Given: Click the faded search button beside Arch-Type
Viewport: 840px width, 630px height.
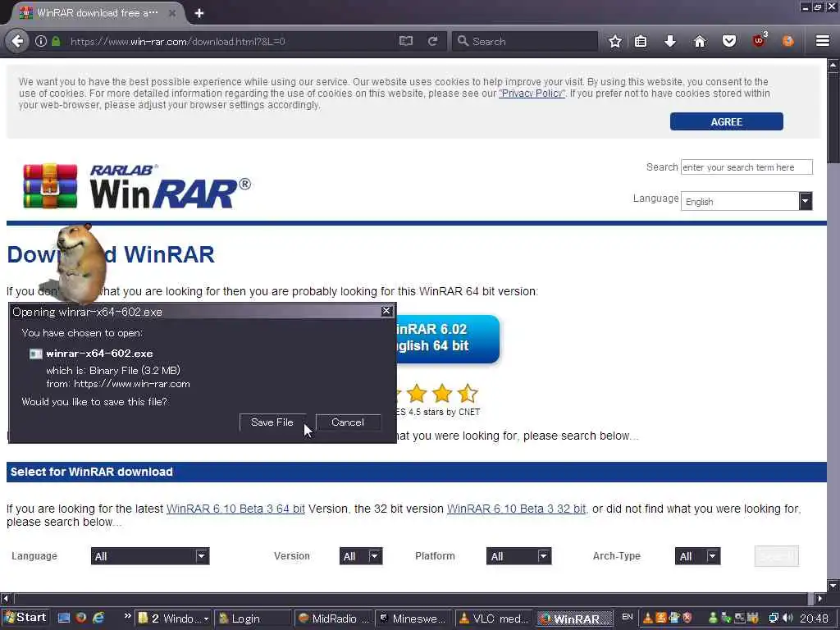Looking at the screenshot, I should tap(776, 556).
